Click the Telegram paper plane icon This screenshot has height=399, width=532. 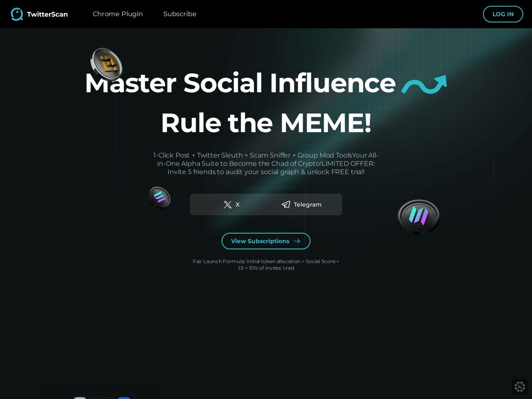pyautogui.click(x=286, y=204)
